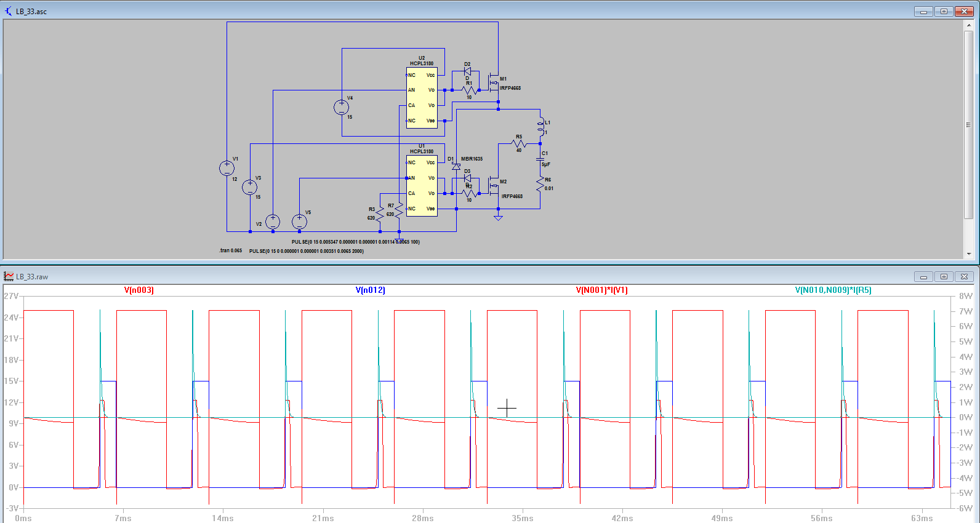Click the V(N010,N009)*I(R5) trace label
Viewport: 980px width, 523px height.
point(833,290)
